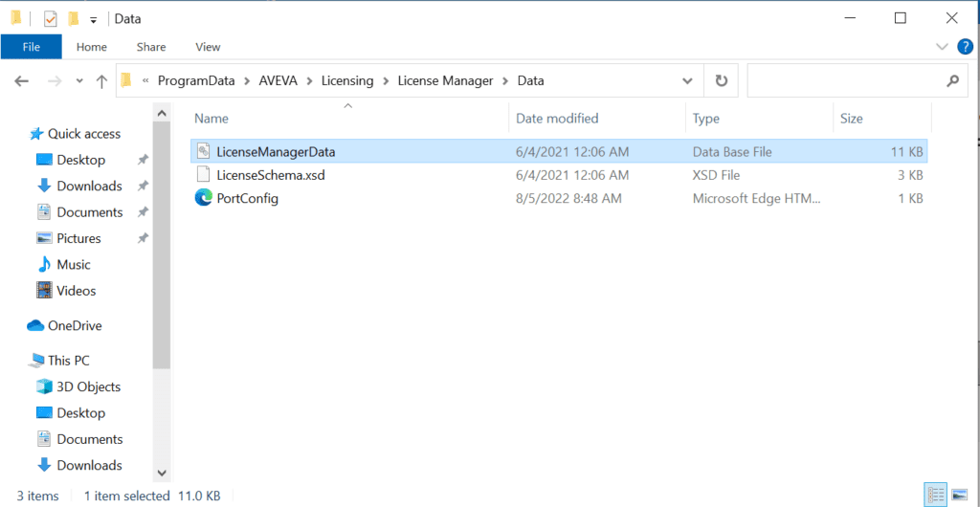The height and width of the screenshot is (507, 980).
Task: Sort by the Date modified column header
Action: tap(557, 119)
